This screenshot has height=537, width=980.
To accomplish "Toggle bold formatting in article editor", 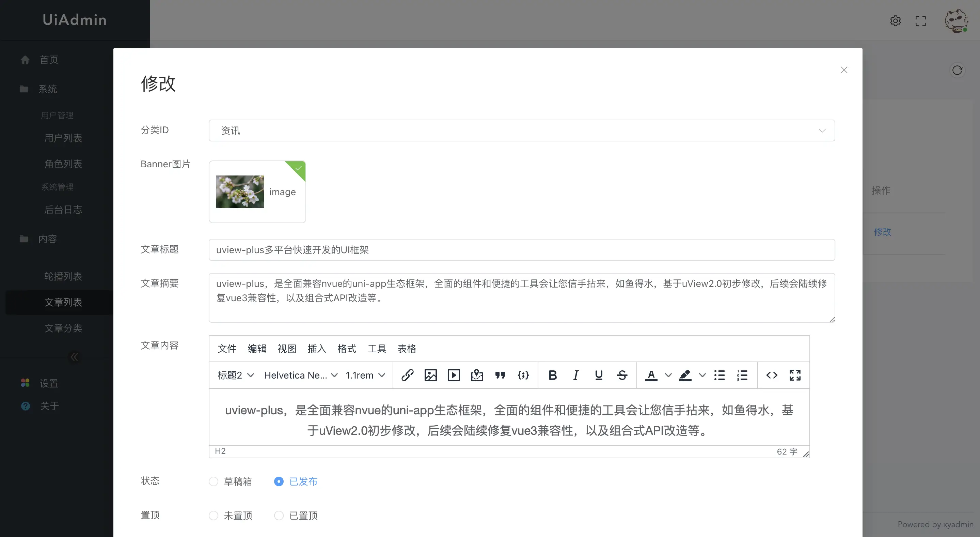I will point(552,375).
